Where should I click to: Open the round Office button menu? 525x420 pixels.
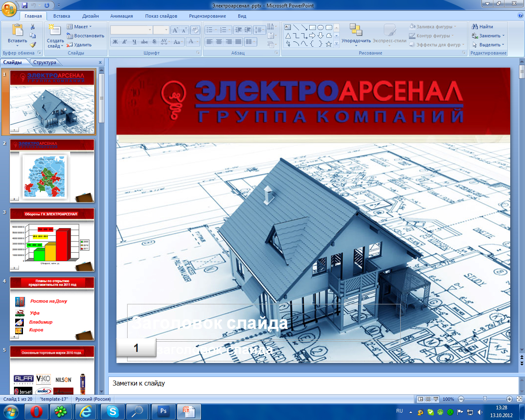[x=9, y=8]
